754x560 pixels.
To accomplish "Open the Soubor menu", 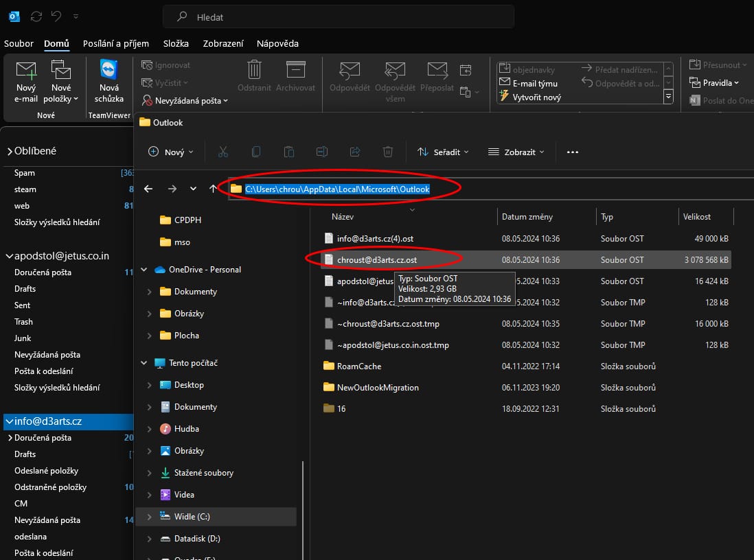I will tap(19, 43).
